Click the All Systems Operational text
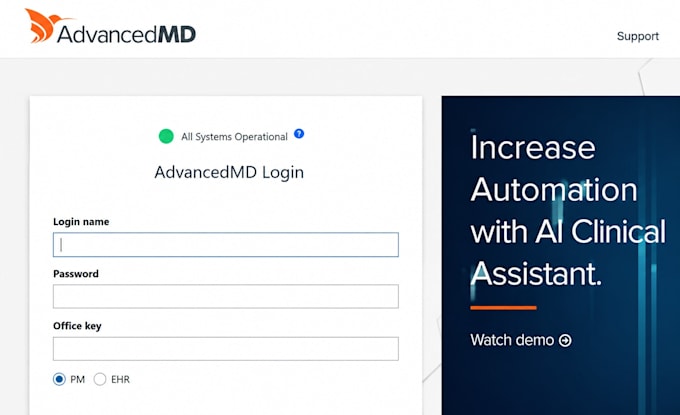This screenshot has width=680, height=415. [x=234, y=137]
